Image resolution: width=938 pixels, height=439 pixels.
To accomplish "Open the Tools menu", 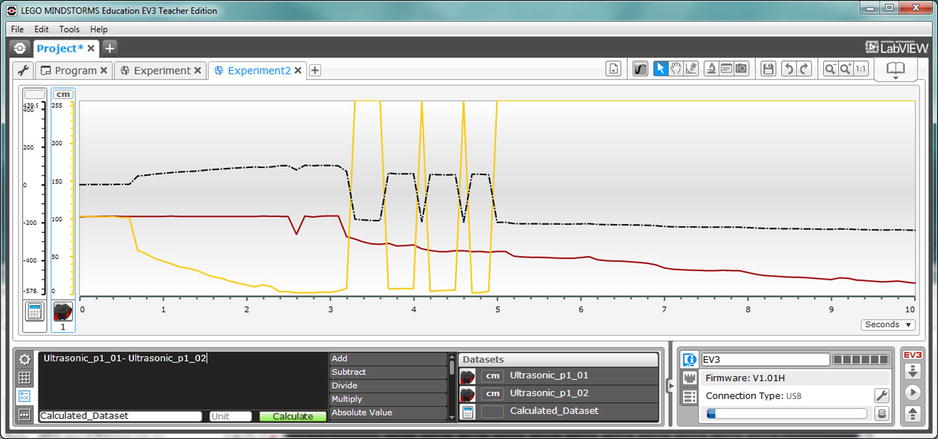I will tap(69, 29).
